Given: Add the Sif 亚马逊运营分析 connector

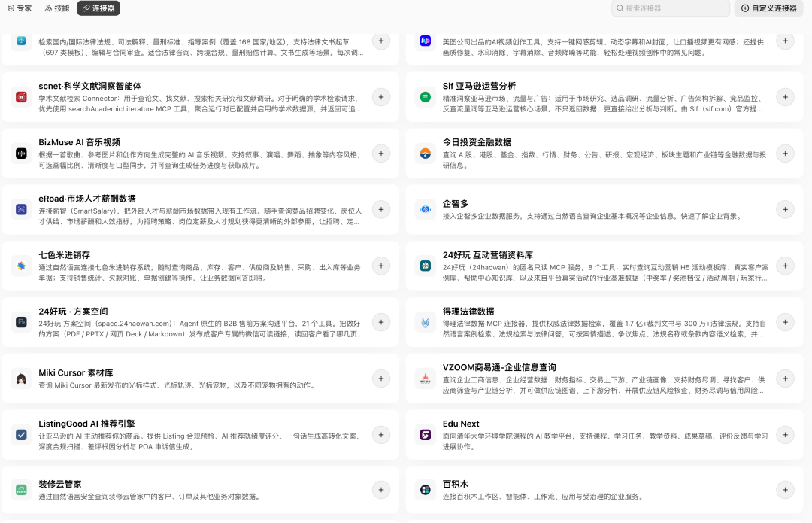Looking at the screenshot, I should 785,97.
